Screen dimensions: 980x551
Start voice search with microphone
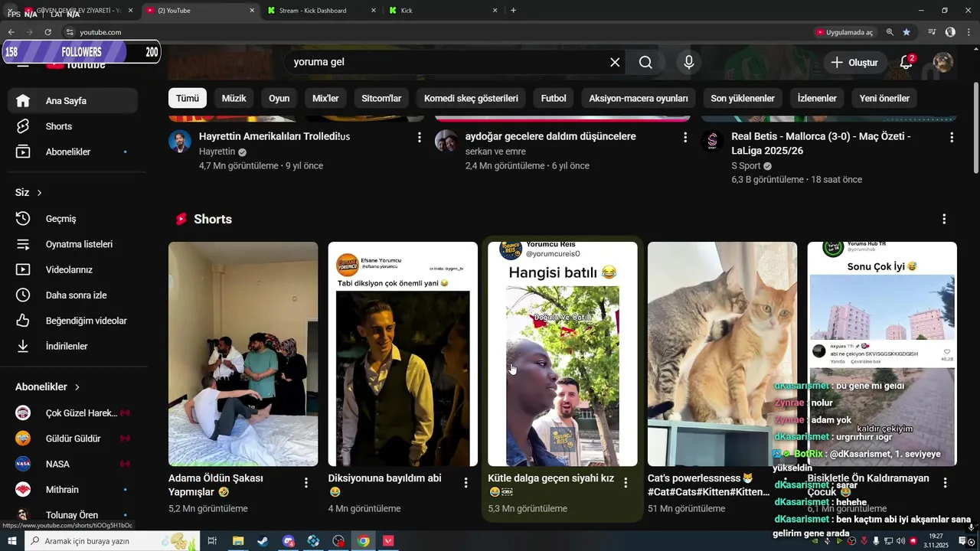[689, 62]
